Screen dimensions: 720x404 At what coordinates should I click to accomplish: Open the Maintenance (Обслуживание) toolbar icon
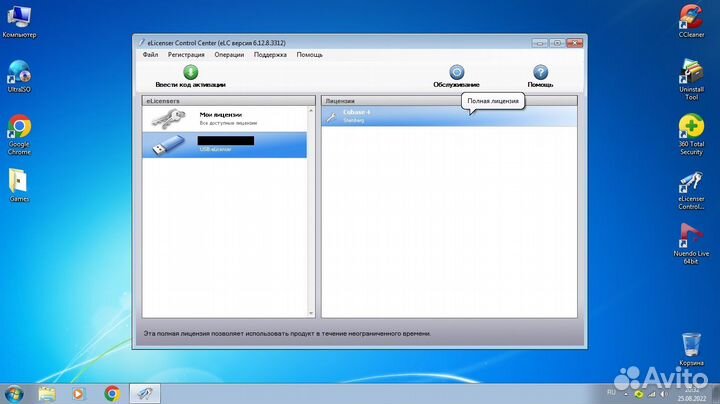[x=456, y=72]
